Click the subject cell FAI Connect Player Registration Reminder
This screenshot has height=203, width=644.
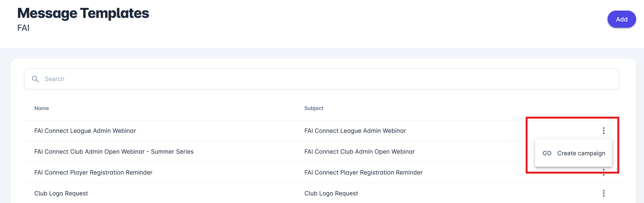(x=363, y=172)
